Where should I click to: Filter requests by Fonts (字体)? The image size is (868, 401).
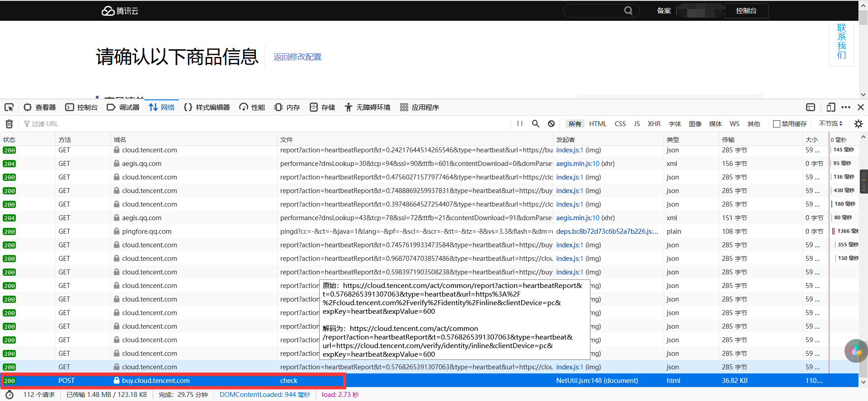pyautogui.click(x=675, y=123)
